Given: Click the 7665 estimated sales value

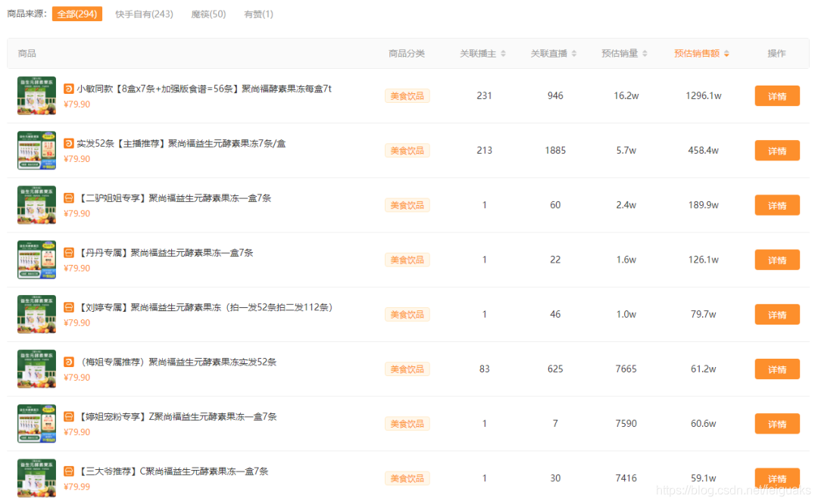Looking at the screenshot, I should [x=626, y=369].
